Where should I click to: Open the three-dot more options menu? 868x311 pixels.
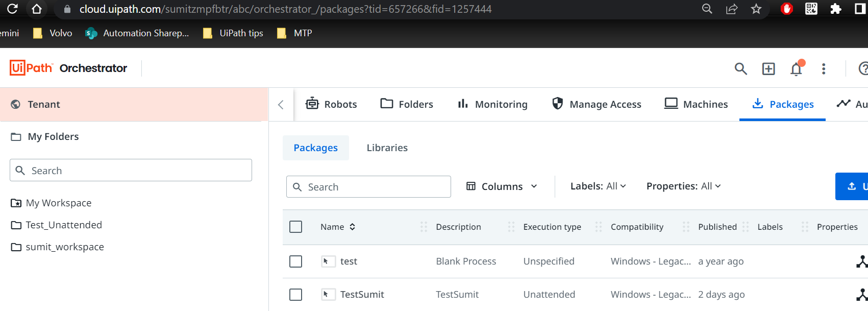(824, 69)
